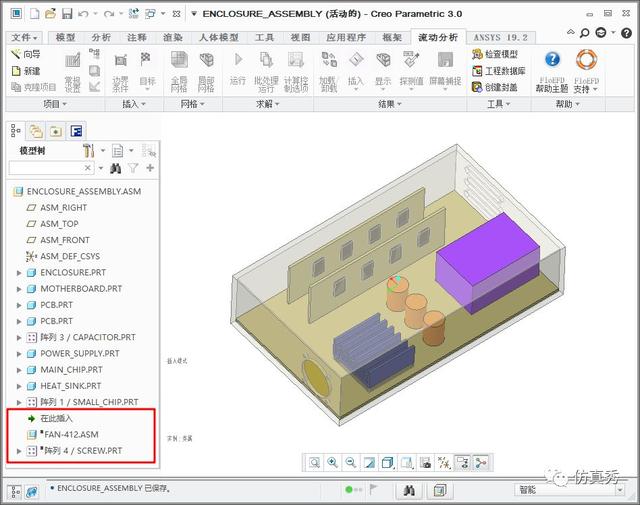640x505 pixels.
Task: Expand the 求解 ribbon group dropdown
Action: pos(268,104)
